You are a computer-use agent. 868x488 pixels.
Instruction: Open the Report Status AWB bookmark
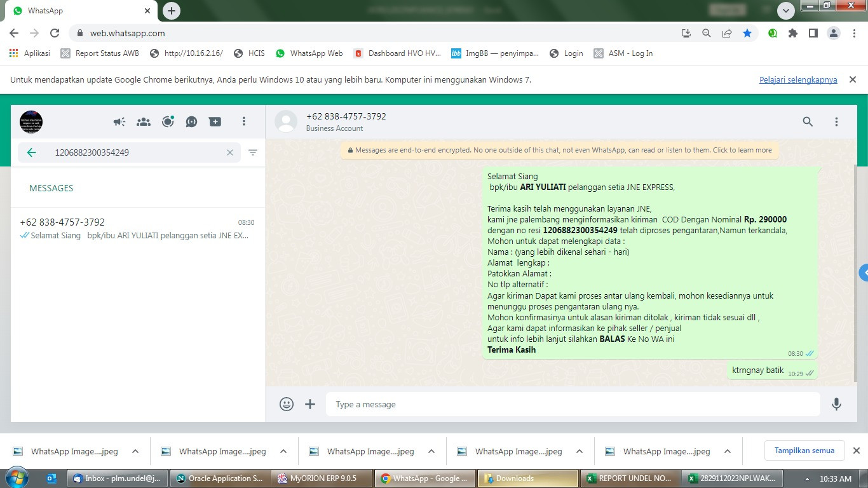tap(100, 53)
